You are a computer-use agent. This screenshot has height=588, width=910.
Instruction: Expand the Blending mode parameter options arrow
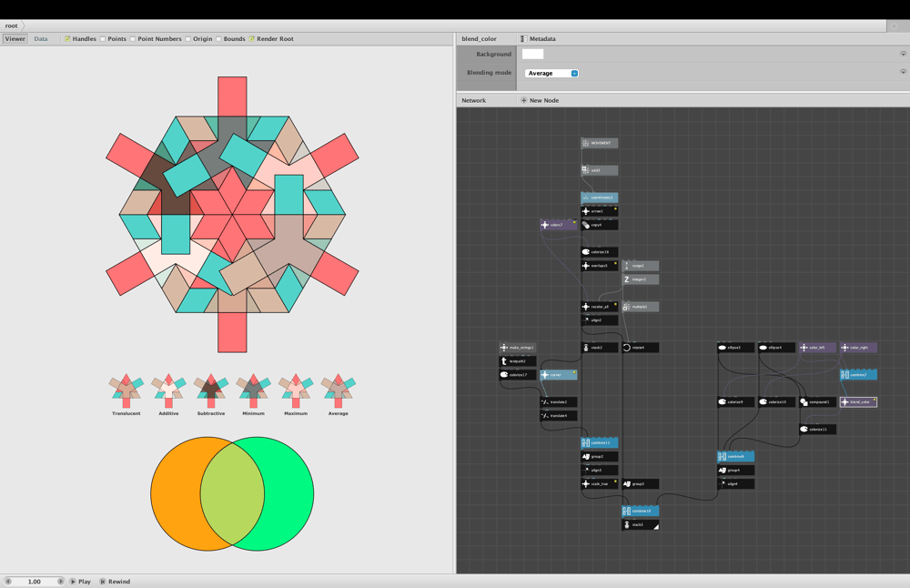(903, 72)
